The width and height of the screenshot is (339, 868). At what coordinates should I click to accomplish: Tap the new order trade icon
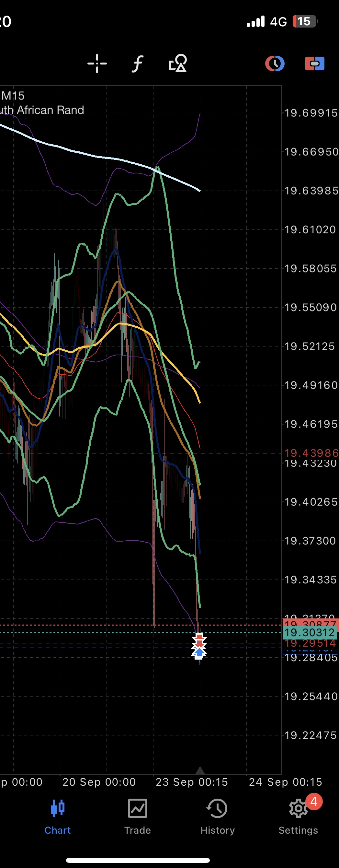click(314, 63)
